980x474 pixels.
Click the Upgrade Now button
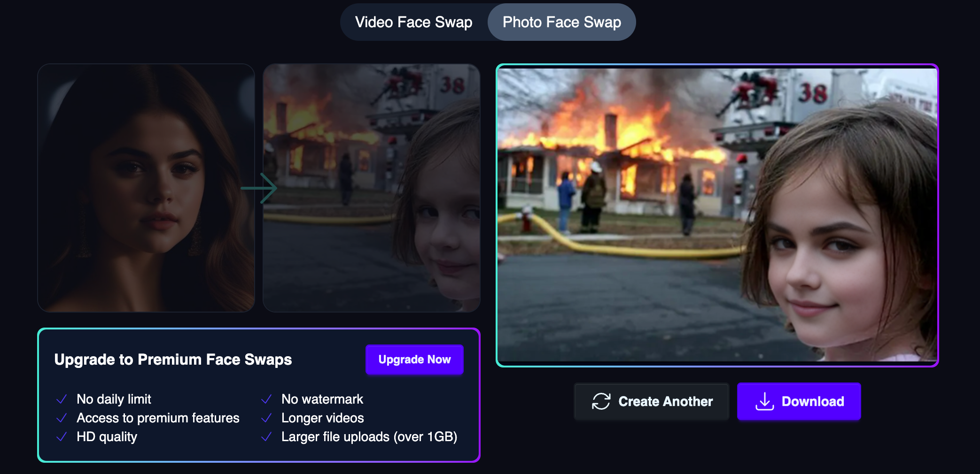[414, 359]
